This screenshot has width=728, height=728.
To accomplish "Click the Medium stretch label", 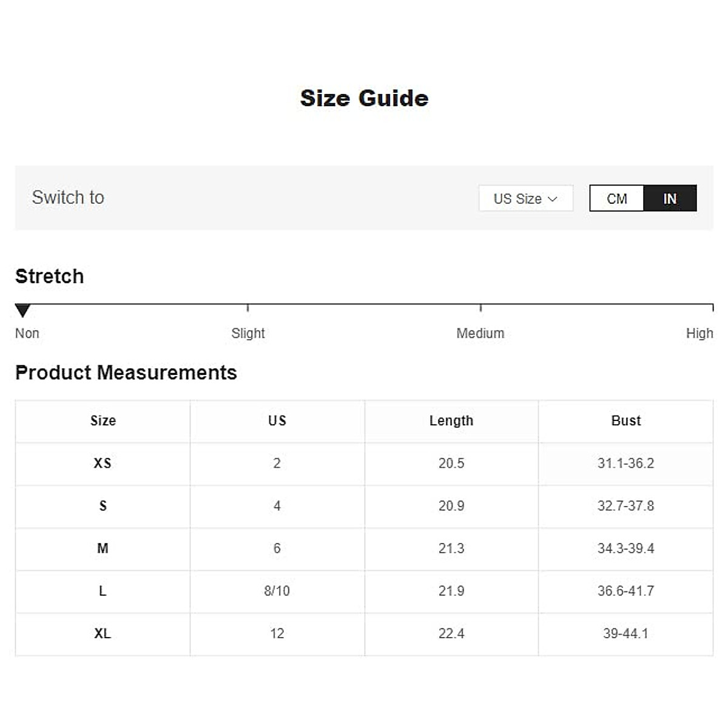I will [x=480, y=333].
